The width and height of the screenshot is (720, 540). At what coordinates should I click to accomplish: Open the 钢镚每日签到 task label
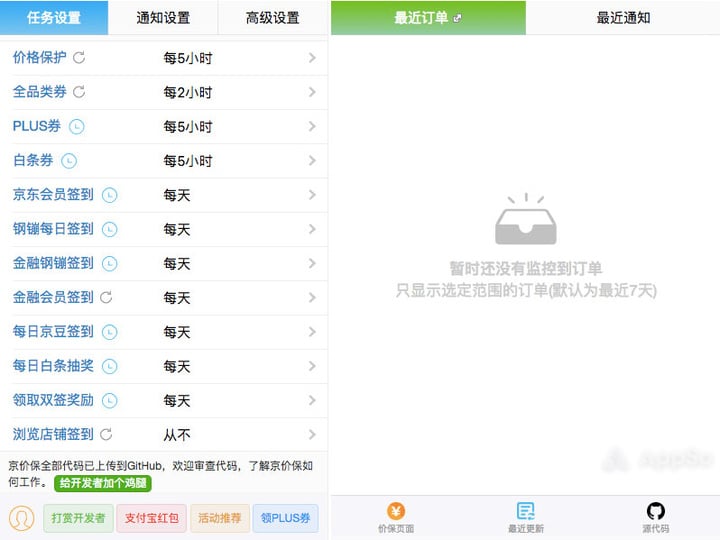coord(53,229)
